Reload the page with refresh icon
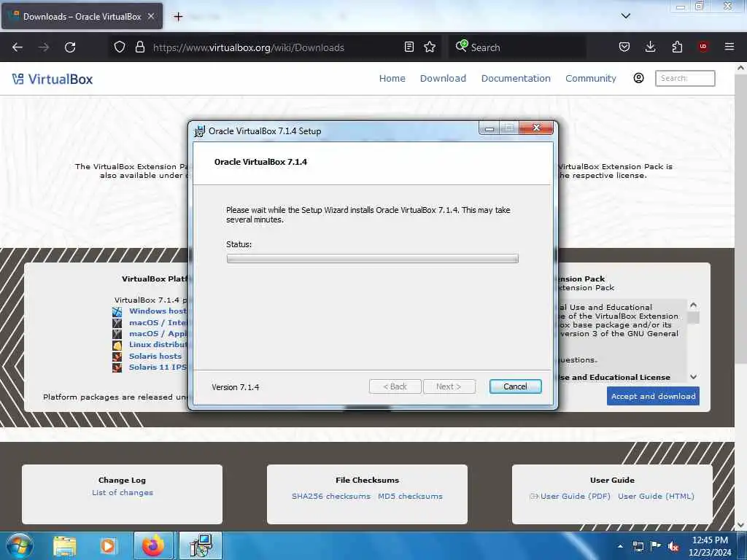This screenshot has height=560, width=747. click(70, 47)
